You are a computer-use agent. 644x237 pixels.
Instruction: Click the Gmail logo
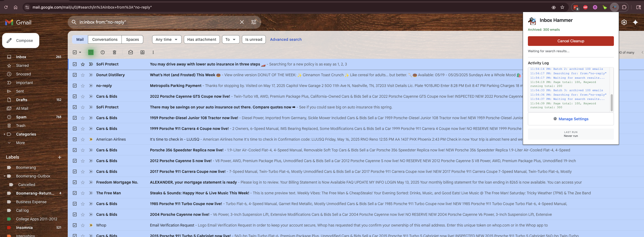[18, 22]
